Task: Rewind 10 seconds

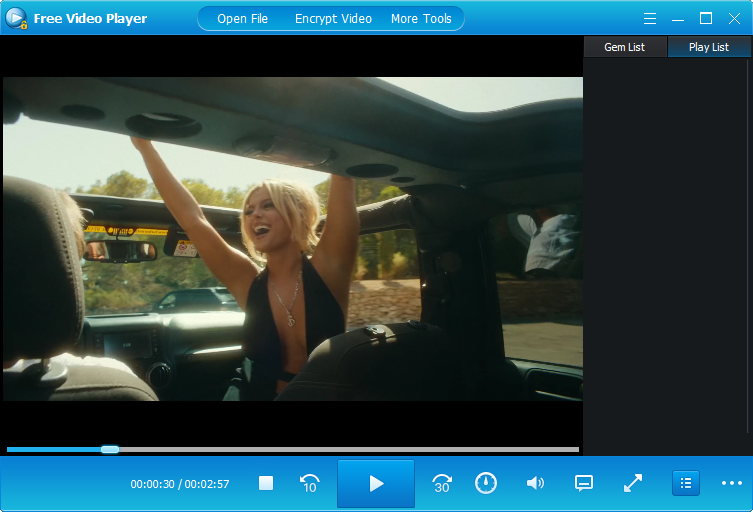Action: pyautogui.click(x=310, y=483)
